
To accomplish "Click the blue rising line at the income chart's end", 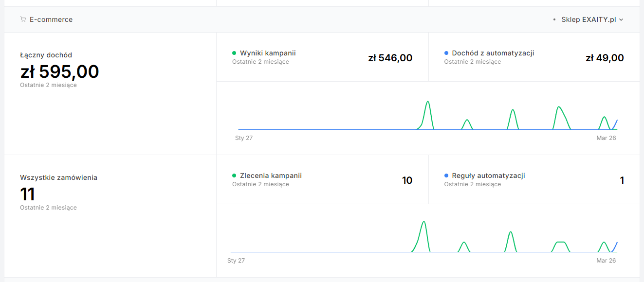I will click(x=615, y=124).
